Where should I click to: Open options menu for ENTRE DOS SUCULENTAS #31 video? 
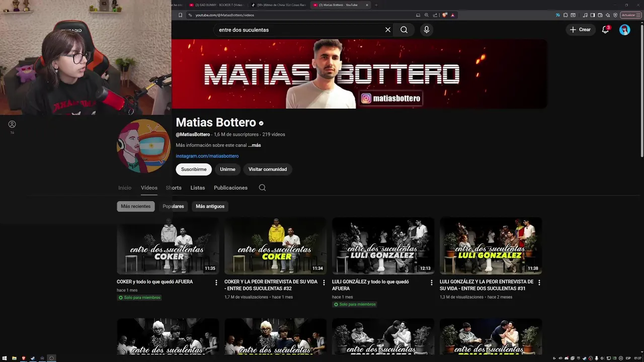[x=539, y=283]
